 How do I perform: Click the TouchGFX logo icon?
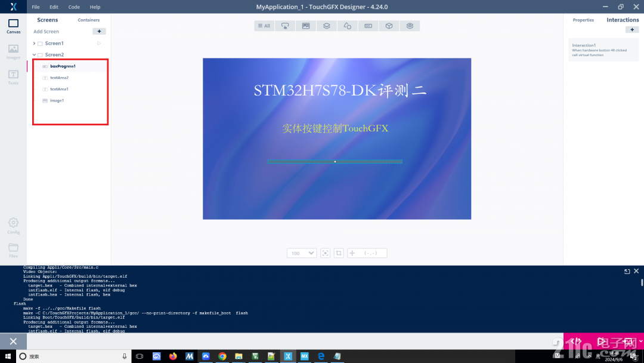pyautogui.click(x=13, y=7)
